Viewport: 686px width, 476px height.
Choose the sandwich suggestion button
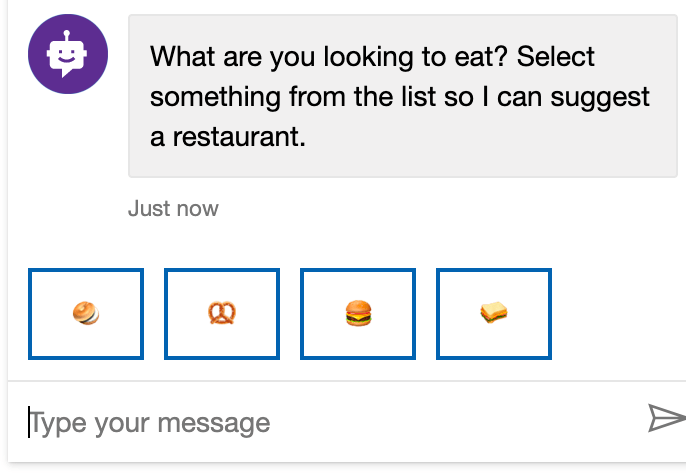[x=494, y=314]
